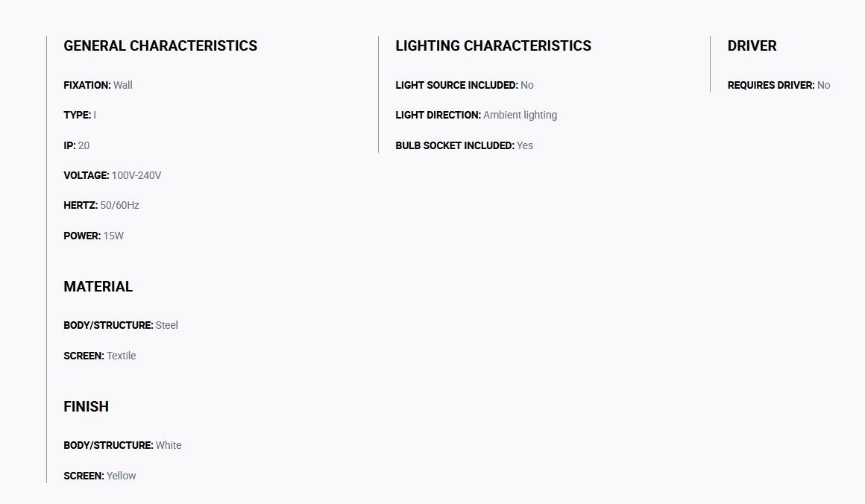Click the Screen Textile material entry

(100, 356)
